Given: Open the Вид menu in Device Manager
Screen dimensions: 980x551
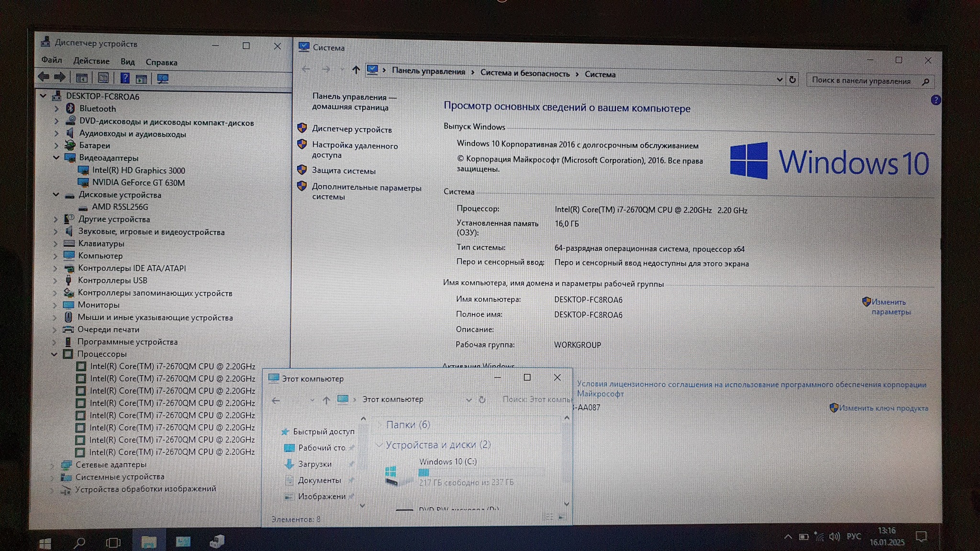Looking at the screenshot, I should (x=127, y=62).
